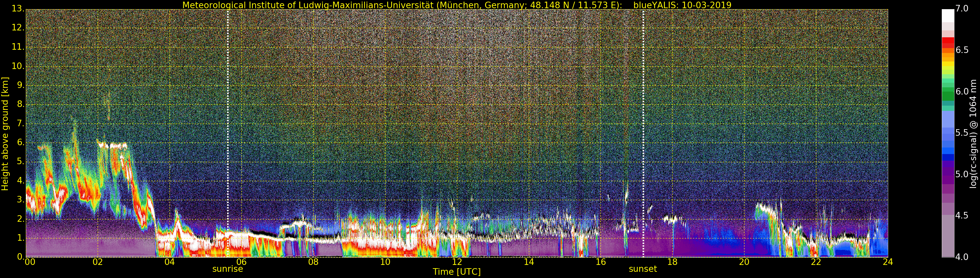Click the 22 tick on the time axis
This screenshot has width=980, height=278.
[x=816, y=262]
